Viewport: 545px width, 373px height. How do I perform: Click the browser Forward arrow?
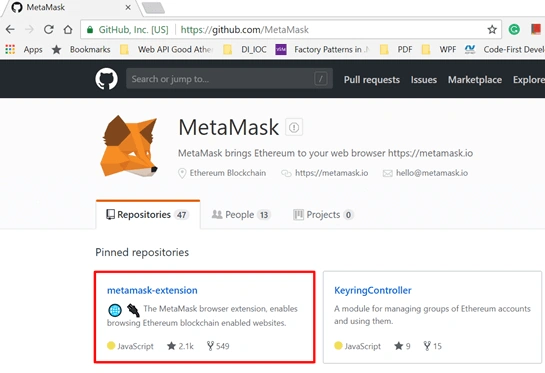point(30,30)
